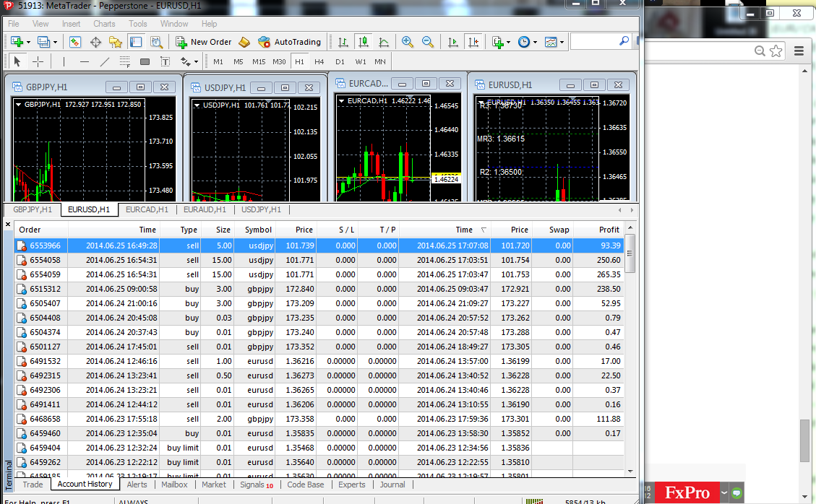
Task: Expand the New Chart dropdown arrow
Action: (28, 42)
